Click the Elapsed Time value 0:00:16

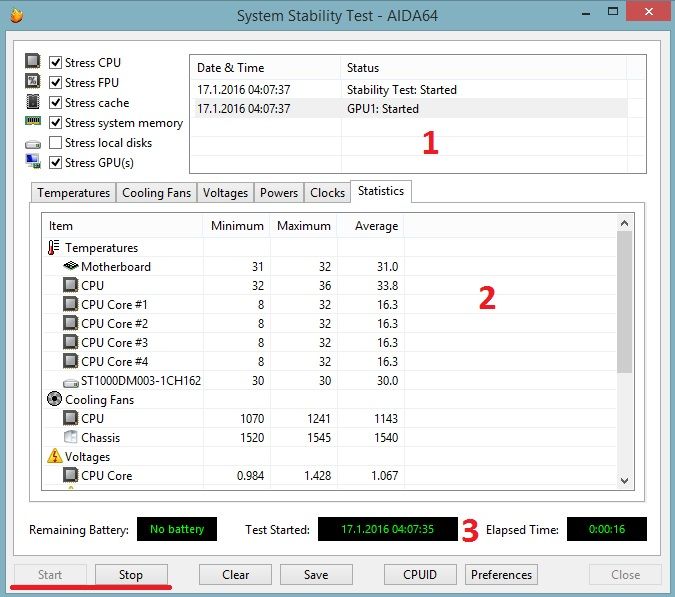[x=607, y=529]
